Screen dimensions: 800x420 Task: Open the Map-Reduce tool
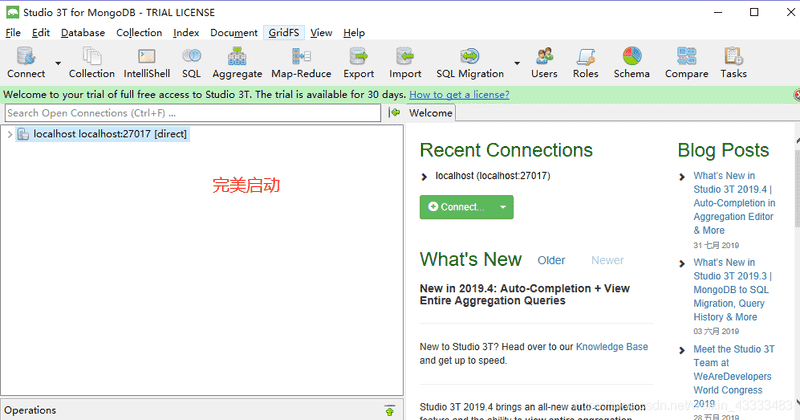click(x=301, y=62)
